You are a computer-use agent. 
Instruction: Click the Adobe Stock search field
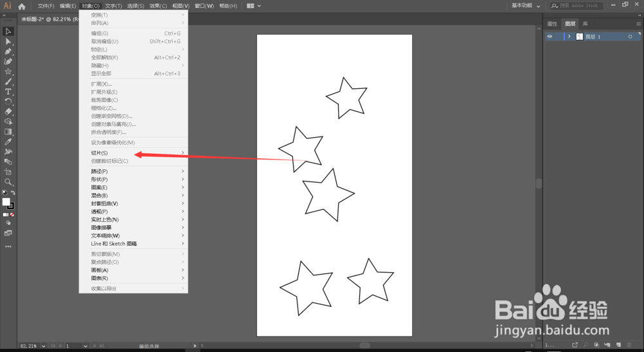(577, 6)
